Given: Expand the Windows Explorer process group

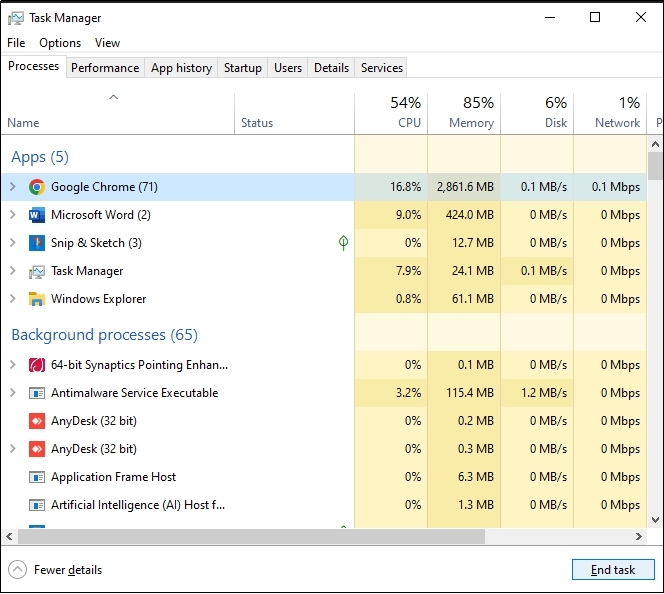Looking at the screenshot, I should tap(12, 299).
